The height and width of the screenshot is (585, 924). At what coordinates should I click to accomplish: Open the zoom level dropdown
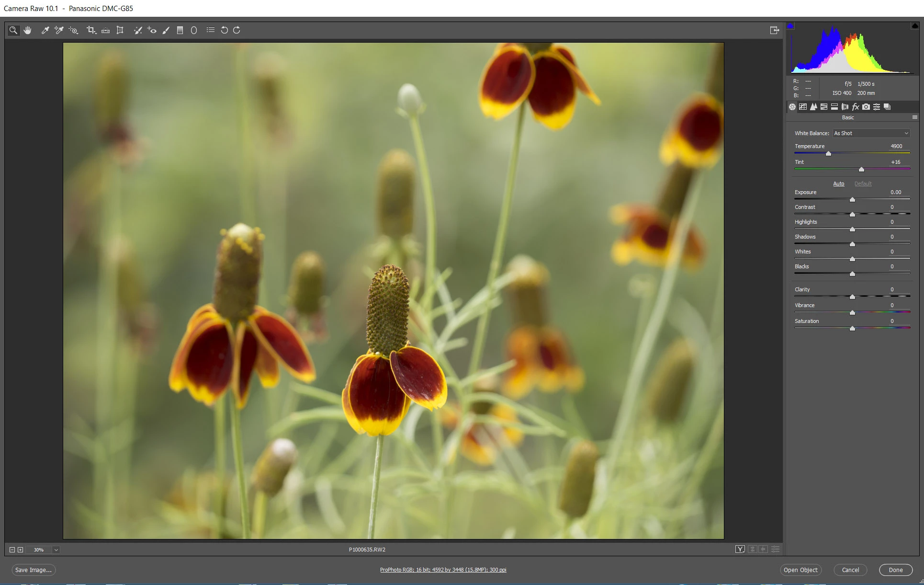click(x=56, y=550)
